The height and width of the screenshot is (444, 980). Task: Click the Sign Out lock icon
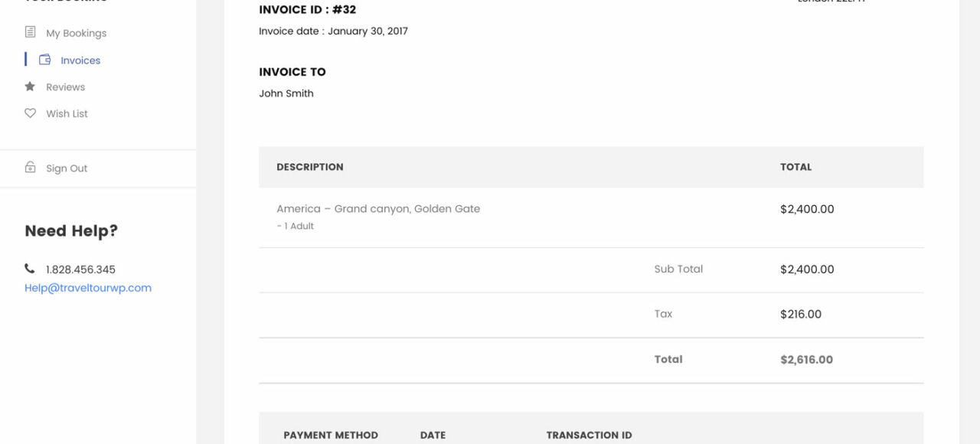(30, 168)
